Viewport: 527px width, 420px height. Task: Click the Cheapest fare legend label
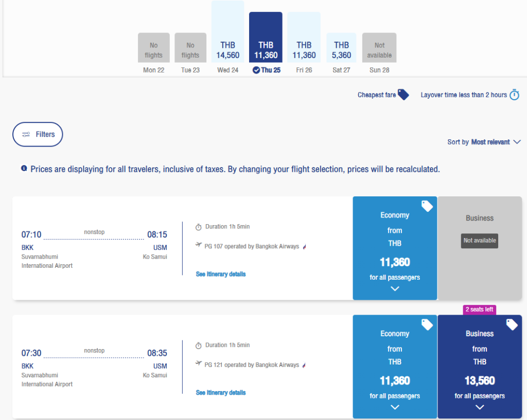(376, 95)
